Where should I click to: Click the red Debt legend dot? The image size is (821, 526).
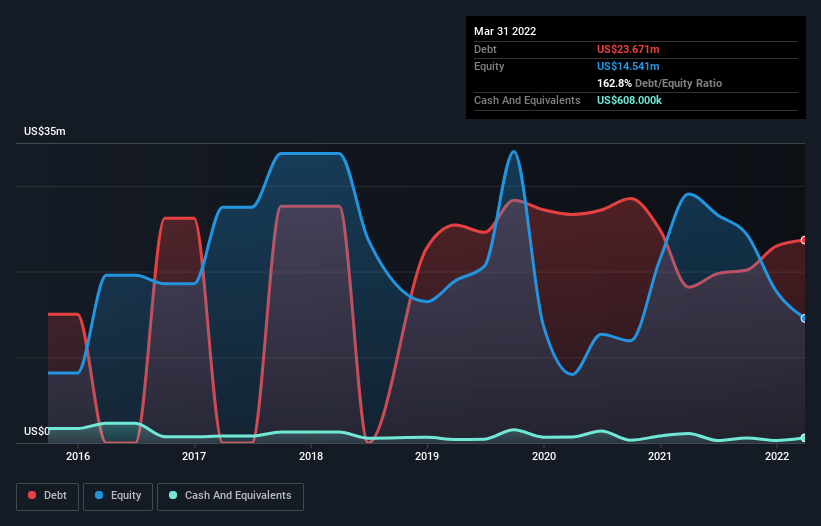tap(32, 495)
